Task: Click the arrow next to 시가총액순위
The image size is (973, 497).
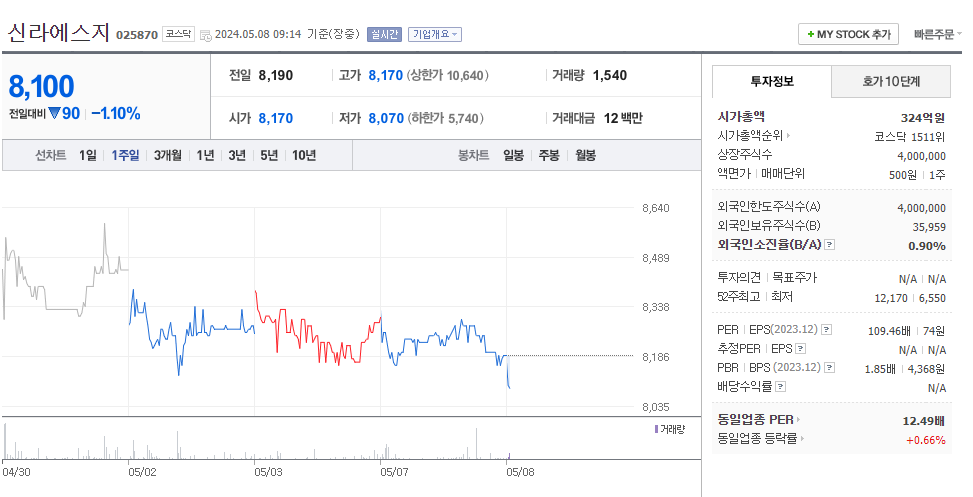Action: 789,135
